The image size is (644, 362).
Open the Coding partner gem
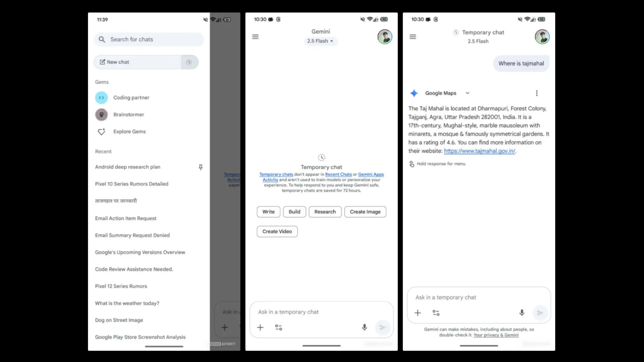[x=122, y=97]
